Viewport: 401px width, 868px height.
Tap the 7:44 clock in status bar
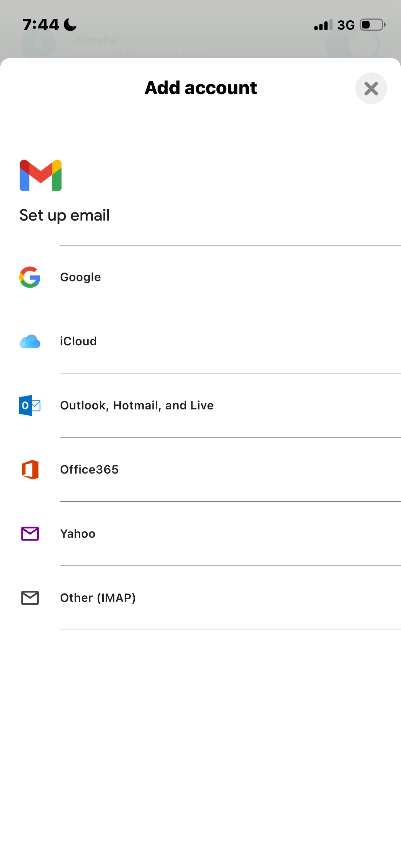point(41,25)
